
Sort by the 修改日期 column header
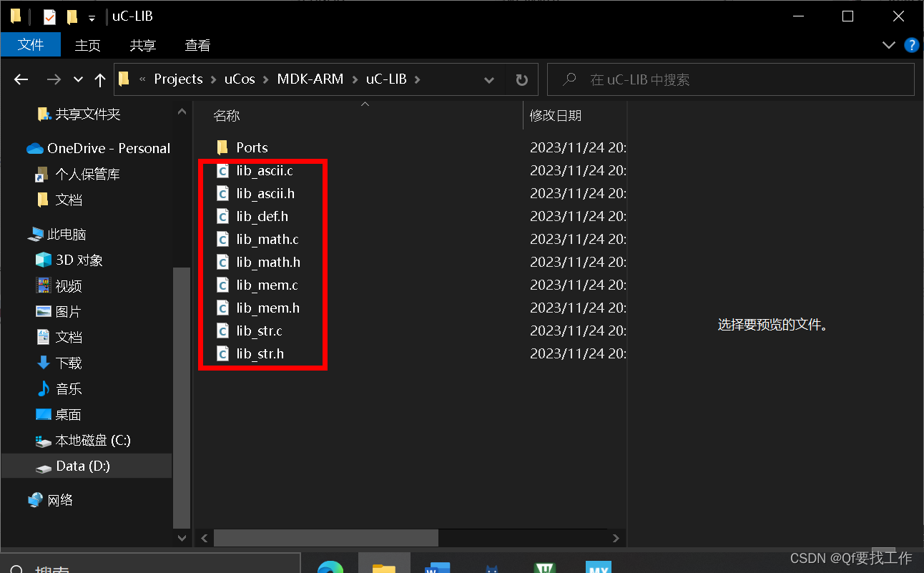[x=555, y=115]
